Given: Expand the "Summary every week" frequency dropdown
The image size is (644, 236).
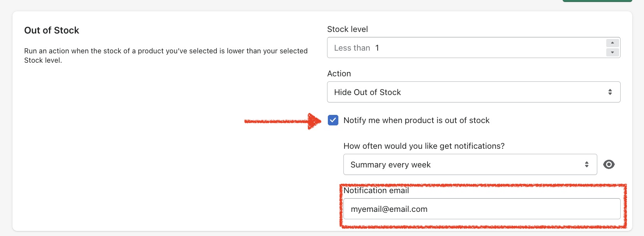Looking at the screenshot, I should point(470,165).
